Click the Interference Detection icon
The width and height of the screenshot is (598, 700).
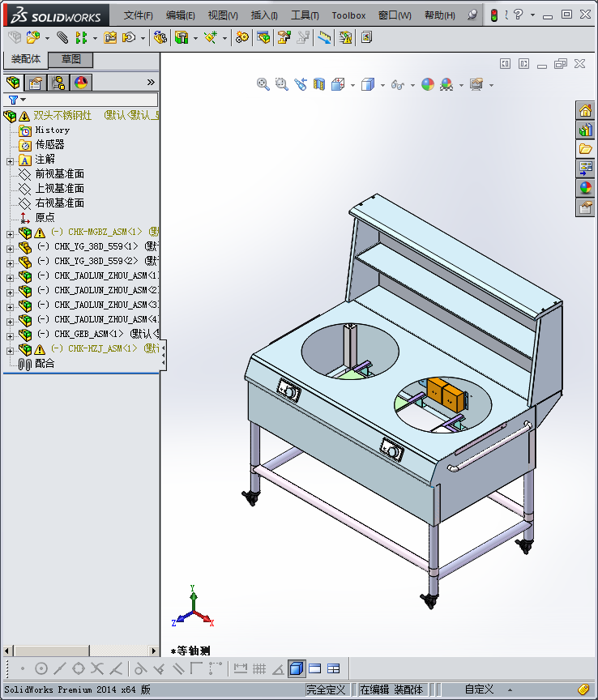(325, 37)
